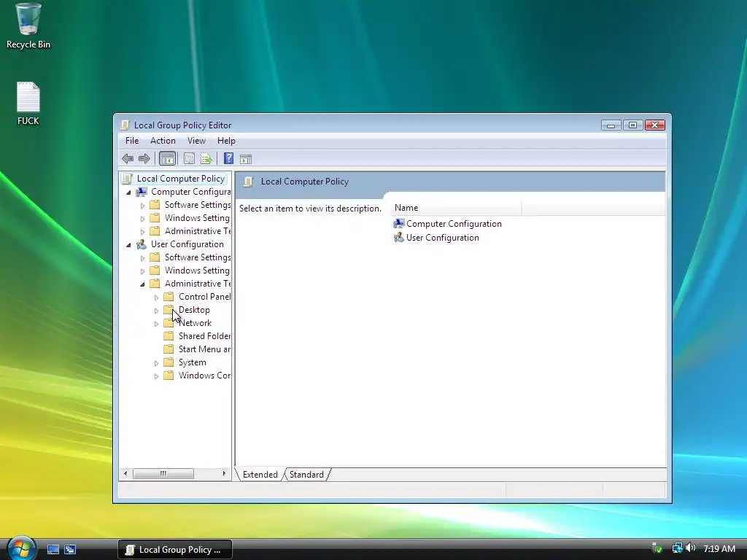Toggle the Show/Hide Console Tree toolbar button
This screenshot has height=560, width=747.
tap(167, 158)
